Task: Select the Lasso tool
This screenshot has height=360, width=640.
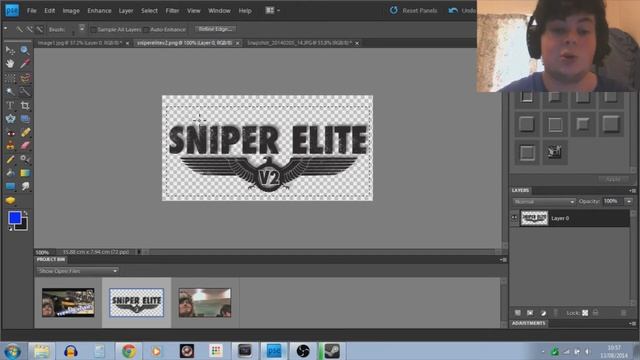Action: (25, 78)
